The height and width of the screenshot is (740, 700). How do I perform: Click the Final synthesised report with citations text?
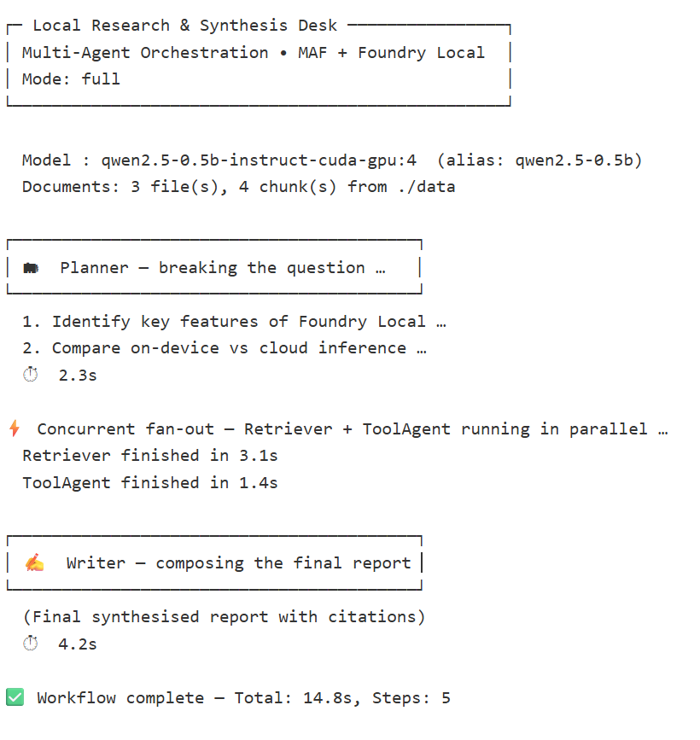click(x=224, y=616)
